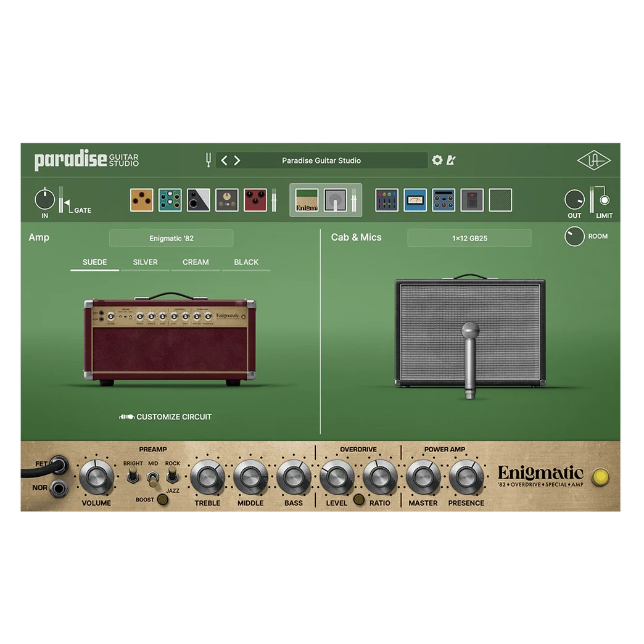Click the overdrive LEVEL knob

tap(337, 477)
